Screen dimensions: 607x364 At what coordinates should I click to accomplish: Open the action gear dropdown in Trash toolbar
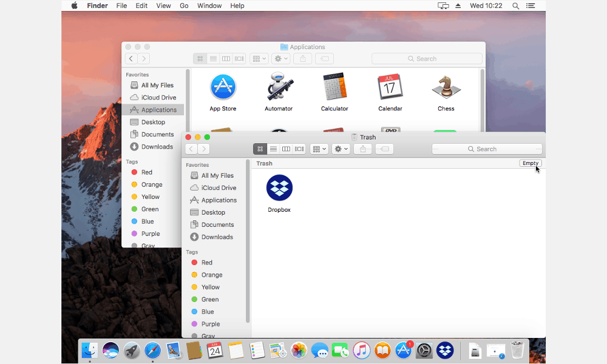point(341,149)
